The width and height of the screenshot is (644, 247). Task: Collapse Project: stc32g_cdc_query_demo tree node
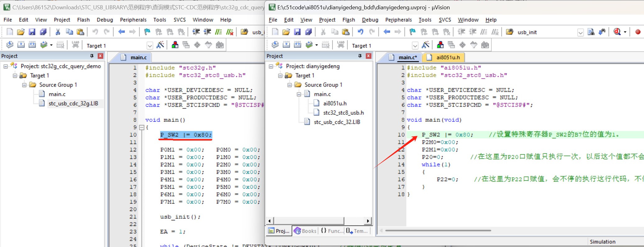coord(6,66)
